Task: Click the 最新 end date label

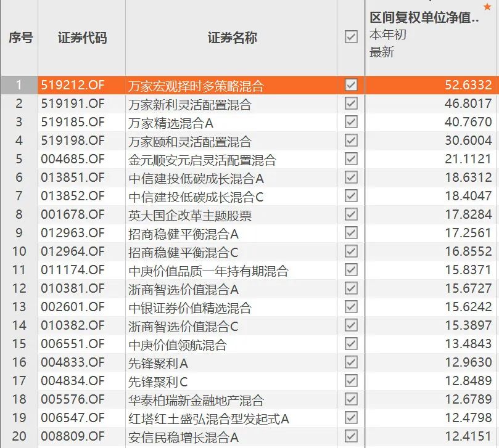Action: point(382,52)
